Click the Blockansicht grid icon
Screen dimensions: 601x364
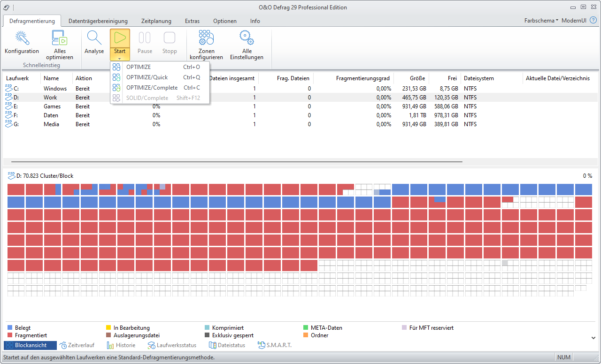[x=9, y=345]
